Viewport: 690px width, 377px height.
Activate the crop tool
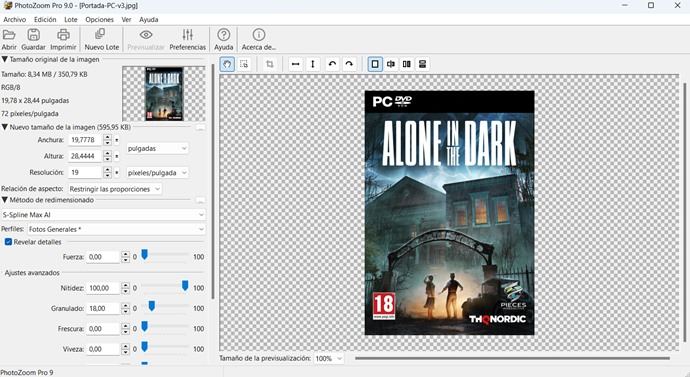[270, 64]
